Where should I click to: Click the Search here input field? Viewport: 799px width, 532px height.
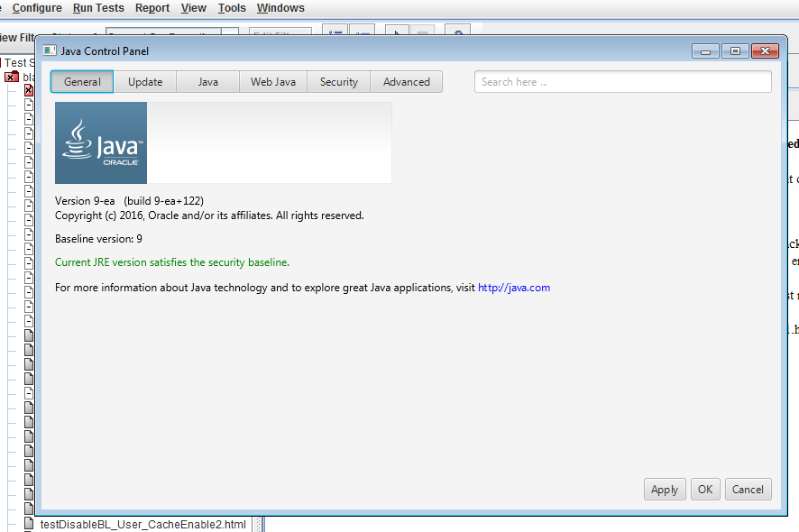pyautogui.click(x=622, y=82)
